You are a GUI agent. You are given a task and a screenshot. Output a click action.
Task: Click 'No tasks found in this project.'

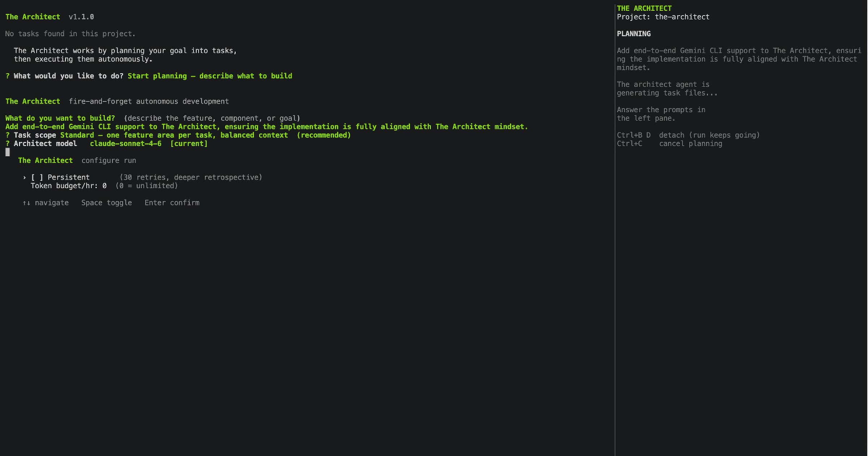71,34
